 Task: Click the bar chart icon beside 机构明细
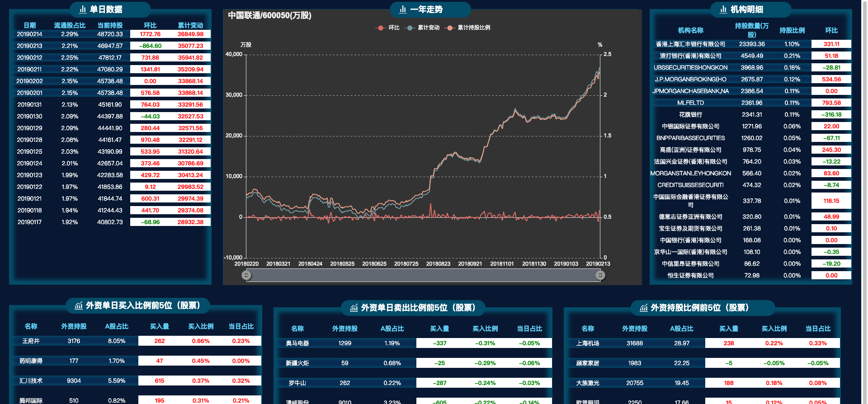[723, 9]
